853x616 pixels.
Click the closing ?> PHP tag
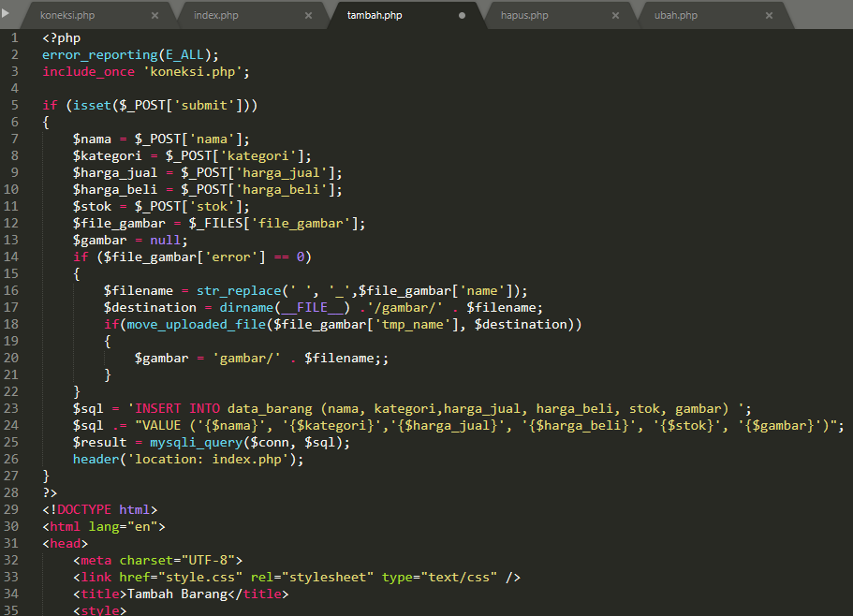(x=50, y=493)
